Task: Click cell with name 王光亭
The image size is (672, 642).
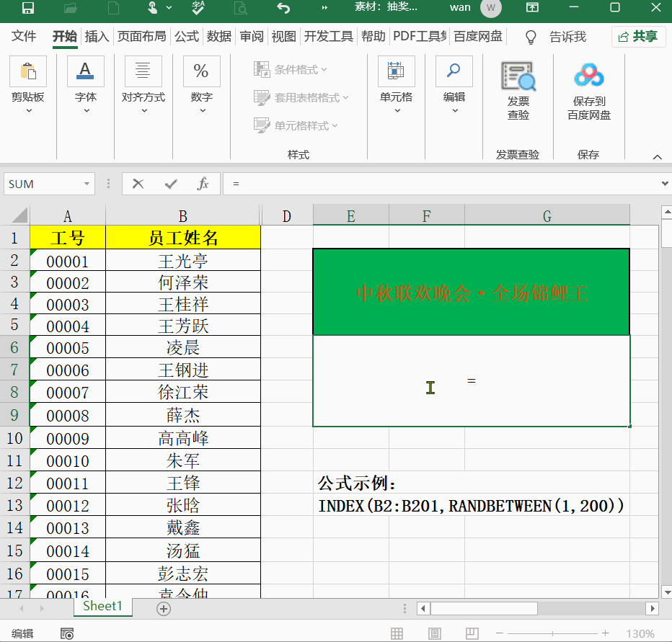Action: (183, 260)
